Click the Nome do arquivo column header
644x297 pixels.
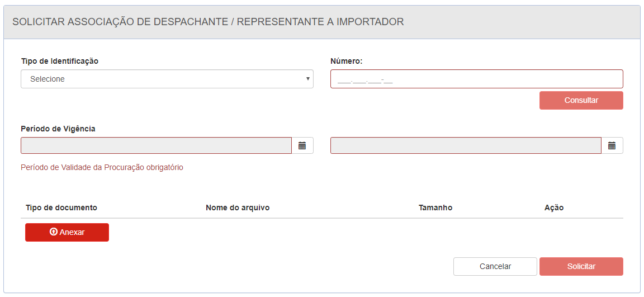(238, 208)
